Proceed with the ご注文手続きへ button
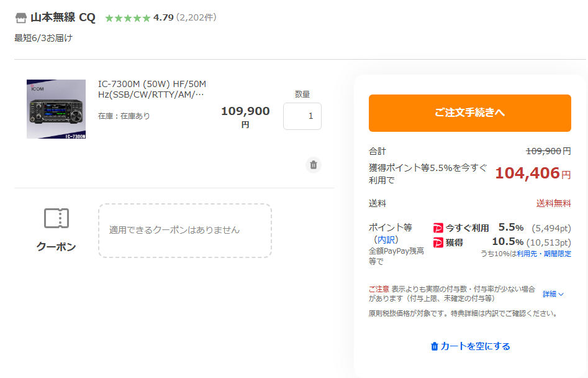This screenshot has height=378, width=588. [469, 113]
